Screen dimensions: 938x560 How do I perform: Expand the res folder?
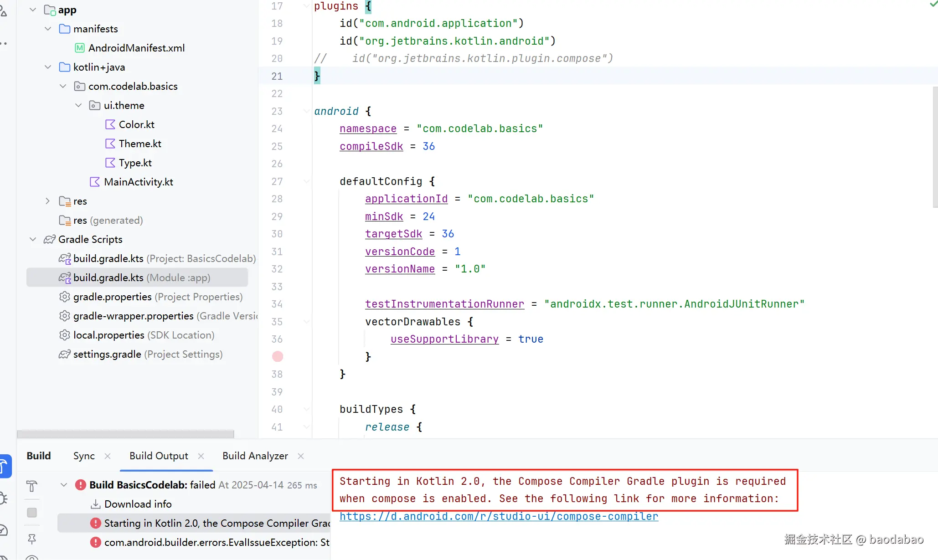click(x=48, y=201)
